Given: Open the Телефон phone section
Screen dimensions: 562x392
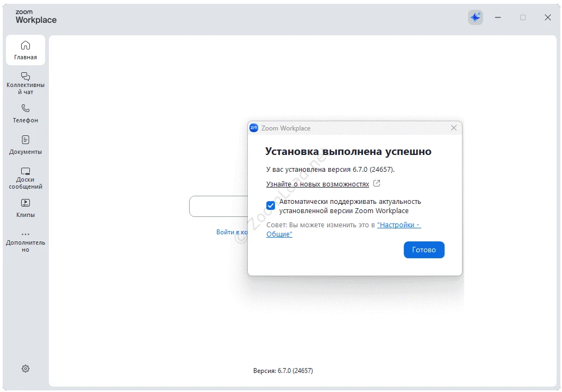Looking at the screenshot, I should coord(26,113).
